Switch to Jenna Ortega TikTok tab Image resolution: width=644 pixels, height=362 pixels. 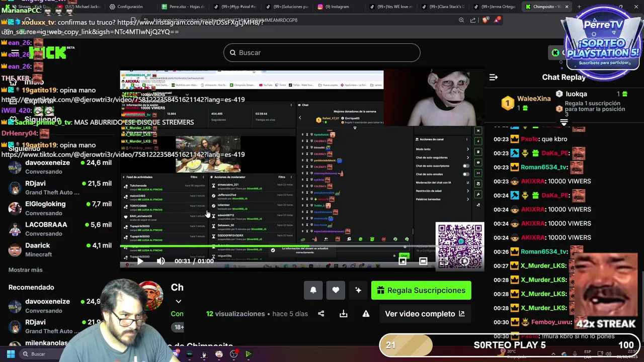[x=496, y=7]
